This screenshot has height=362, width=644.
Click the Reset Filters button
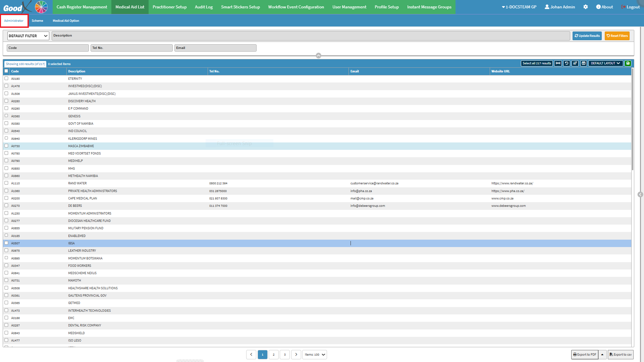click(x=617, y=36)
